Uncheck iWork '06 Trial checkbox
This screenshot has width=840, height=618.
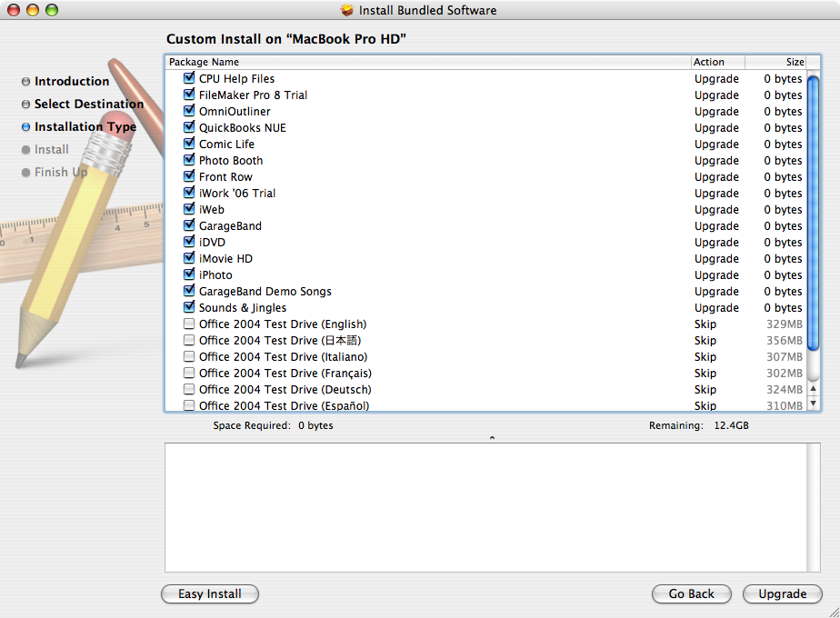click(x=188, y=193)
